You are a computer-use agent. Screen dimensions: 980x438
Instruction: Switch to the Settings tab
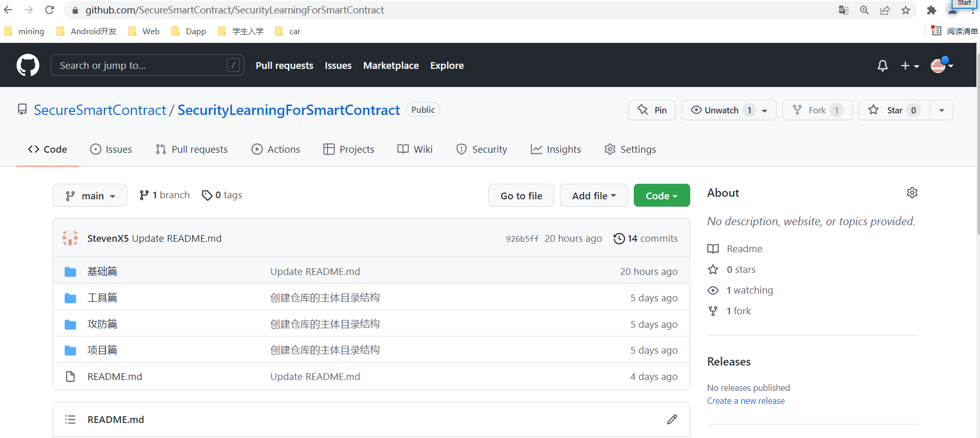point(630,149)
